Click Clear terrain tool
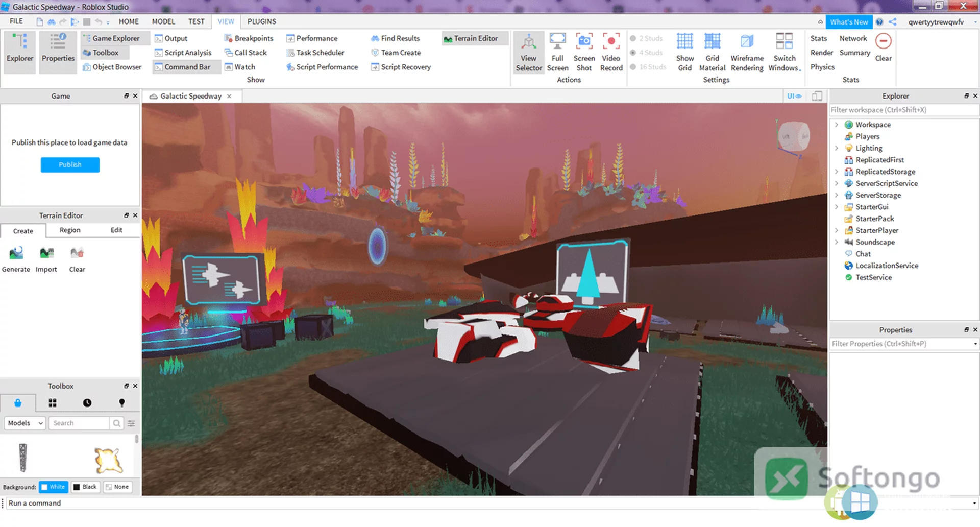Image resolution: width=980 pixels, height=527 pixels. pyautogui.click(x=77, y=259)
